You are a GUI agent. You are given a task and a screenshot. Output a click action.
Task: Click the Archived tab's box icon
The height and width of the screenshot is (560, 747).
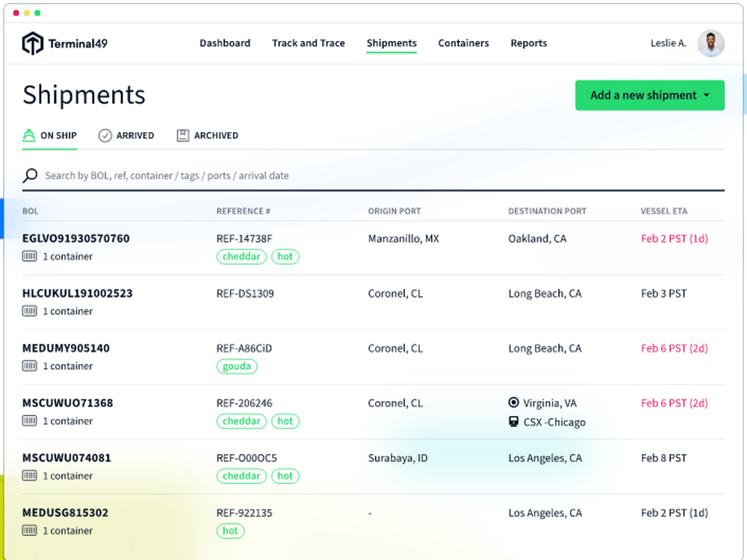coord(183,136)
